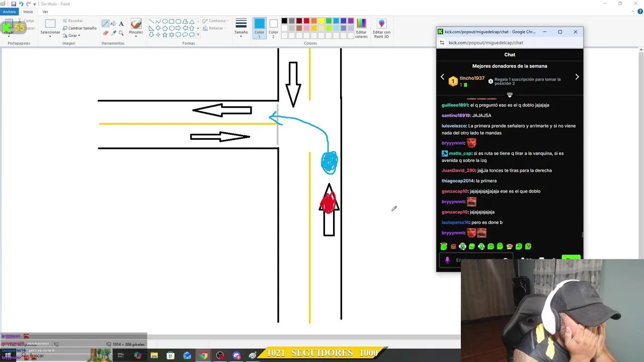Click username matte_cap in chat
The width and height of the screenshot is (644, 362).
click(460, 153)
